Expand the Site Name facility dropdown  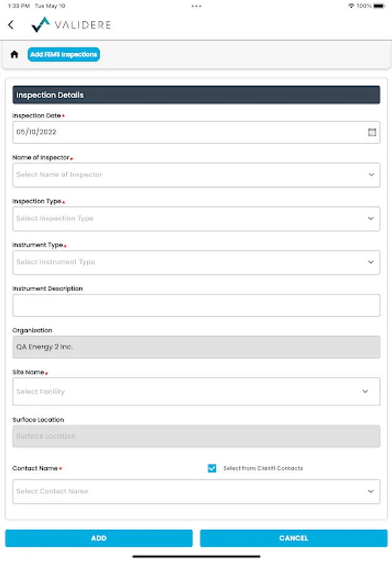(196, 391)
